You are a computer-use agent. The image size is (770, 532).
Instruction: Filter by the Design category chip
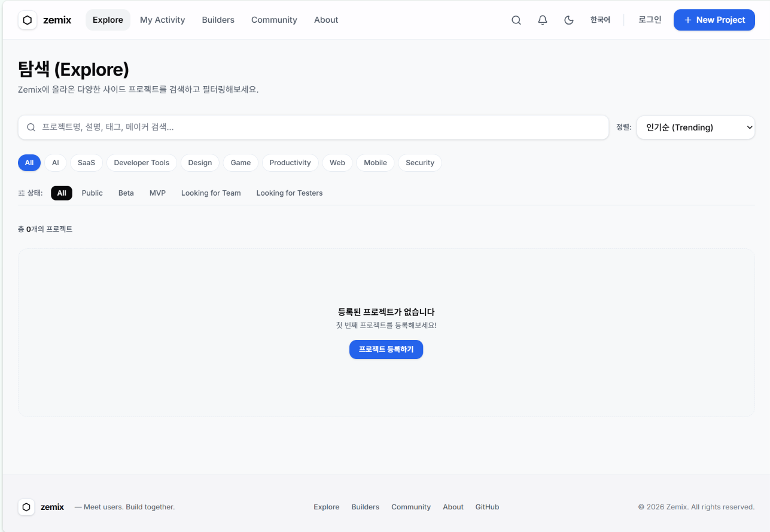pyautogui.click(x=200, y=163)
